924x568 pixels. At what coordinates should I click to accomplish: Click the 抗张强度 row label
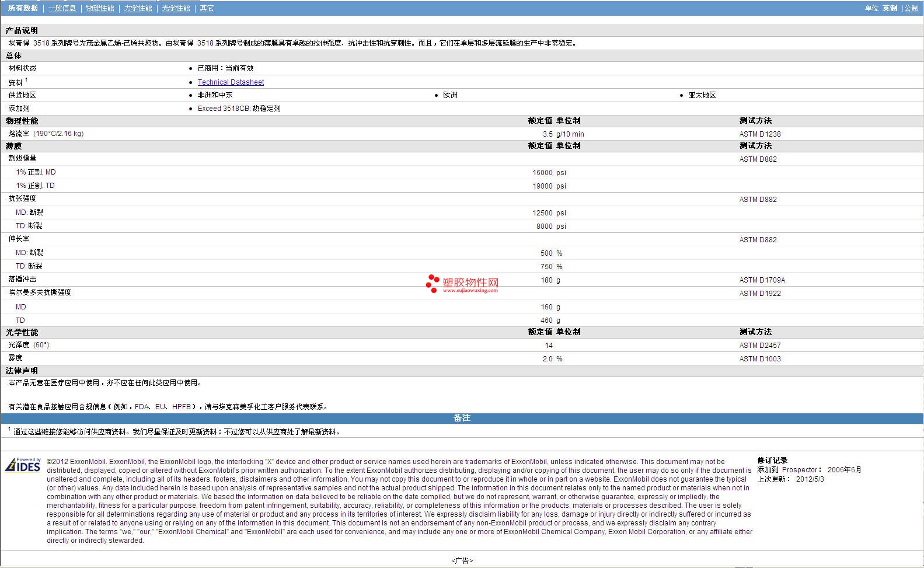(22, 198)
